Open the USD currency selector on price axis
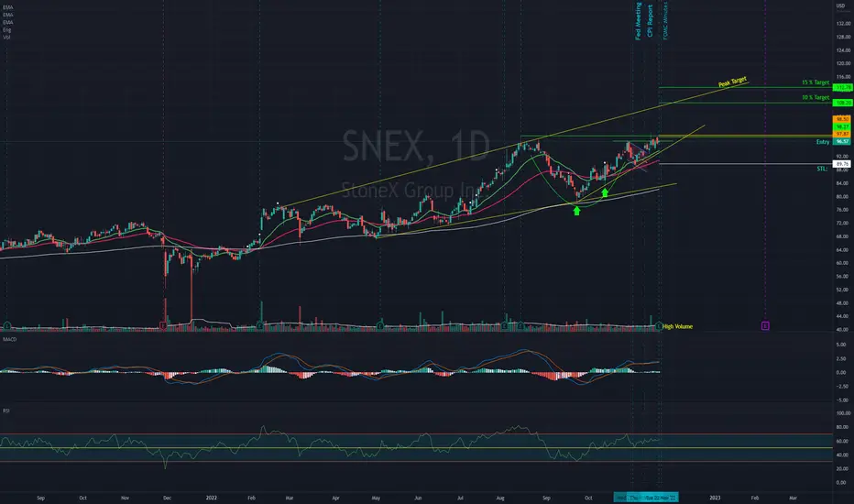This screenshot has width=854, height=504. (x=840, y=5)
